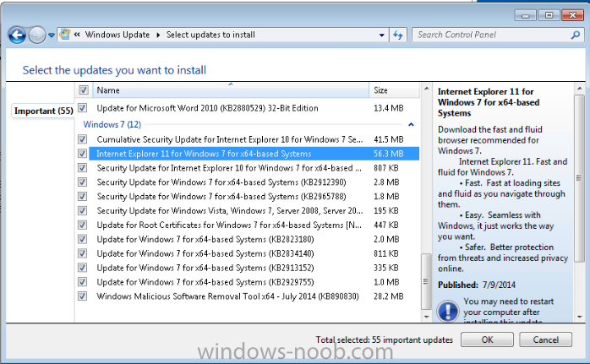
Task: Uncheck Cumulative Security Update for IE 10
Action: pyautogui.click(x=82, y=139)
